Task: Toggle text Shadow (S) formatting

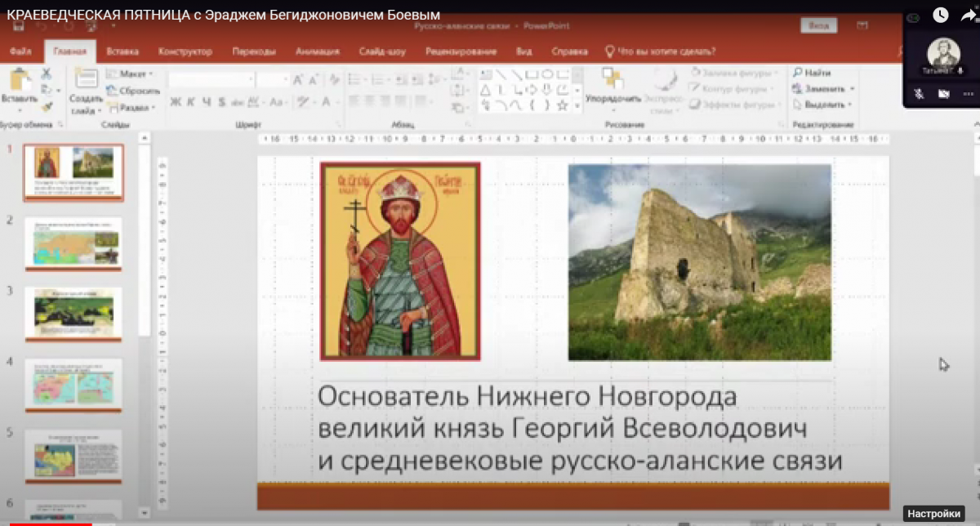Action: pyautogui.click(x=220, y=102)
